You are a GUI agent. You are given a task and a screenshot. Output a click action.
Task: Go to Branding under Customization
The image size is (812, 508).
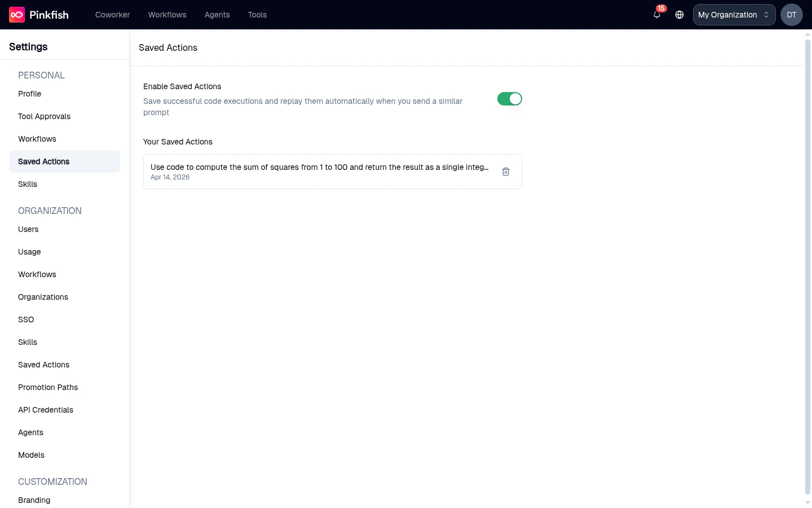coord(34,500)
